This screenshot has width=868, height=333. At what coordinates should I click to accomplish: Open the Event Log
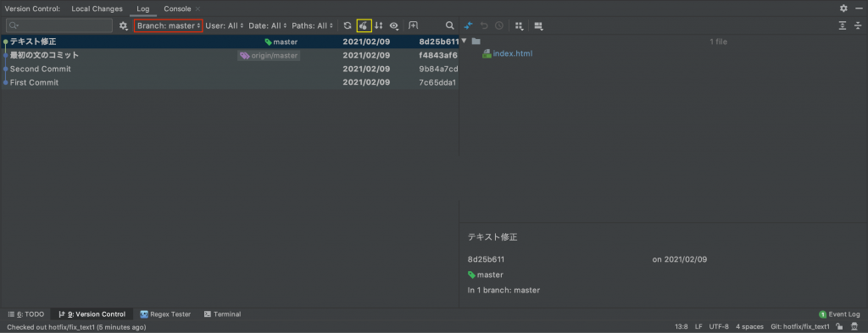coord(839,314)
